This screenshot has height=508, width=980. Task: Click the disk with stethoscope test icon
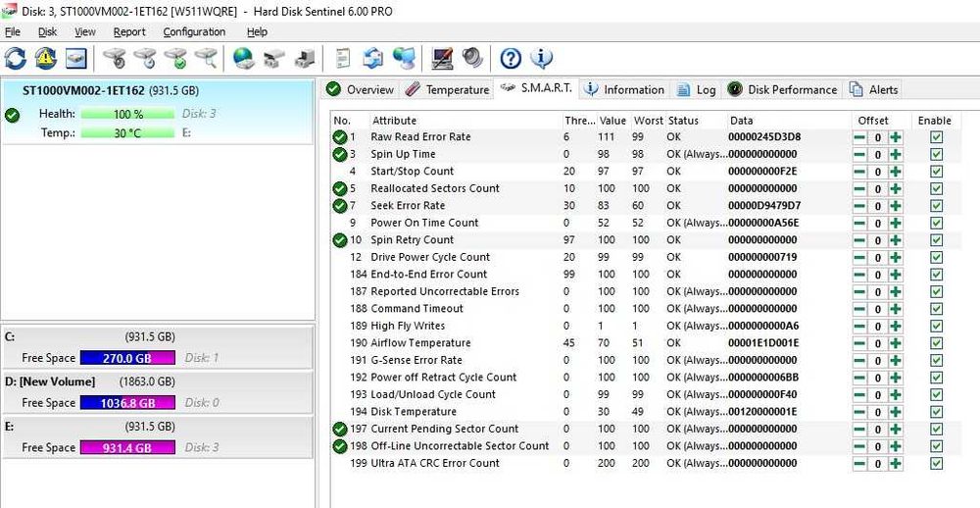click(115, 58)
